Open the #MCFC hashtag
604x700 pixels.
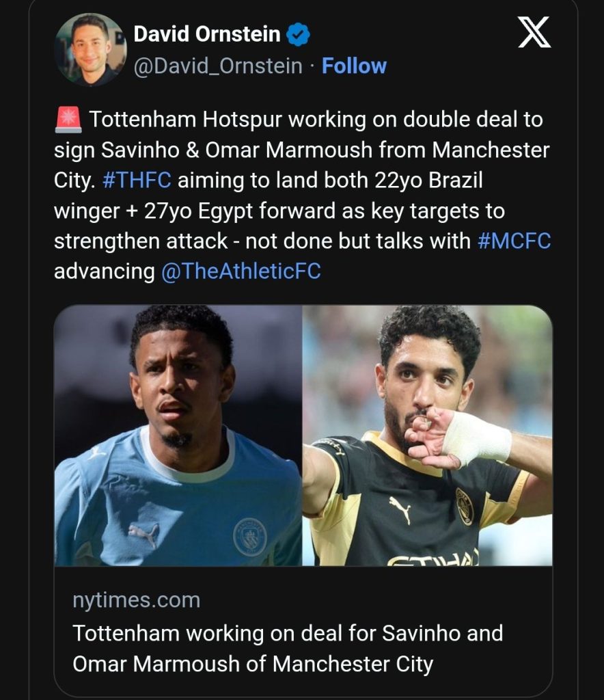point(514,241)
